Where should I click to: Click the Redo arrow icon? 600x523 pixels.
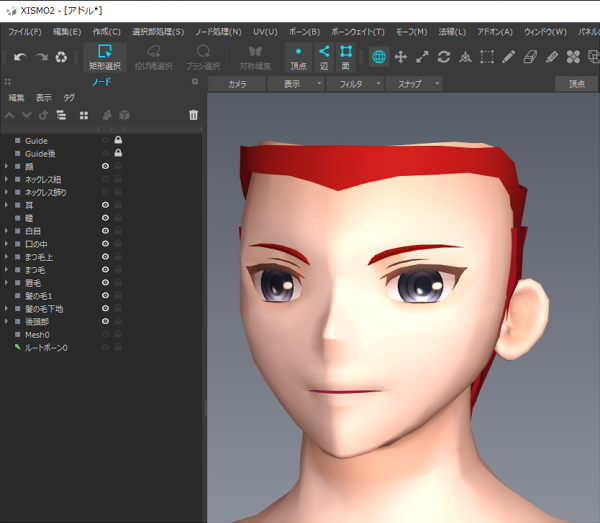point(41,57)
